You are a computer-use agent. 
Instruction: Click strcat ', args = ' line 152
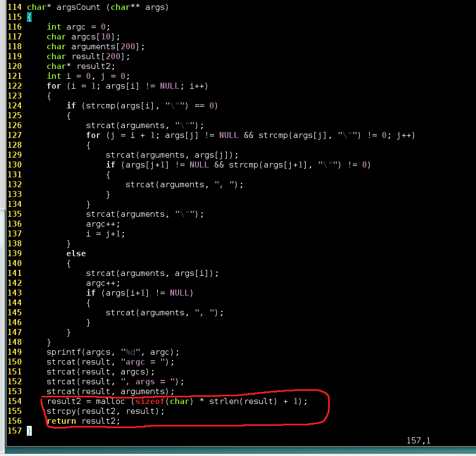(x=116, y=382)
